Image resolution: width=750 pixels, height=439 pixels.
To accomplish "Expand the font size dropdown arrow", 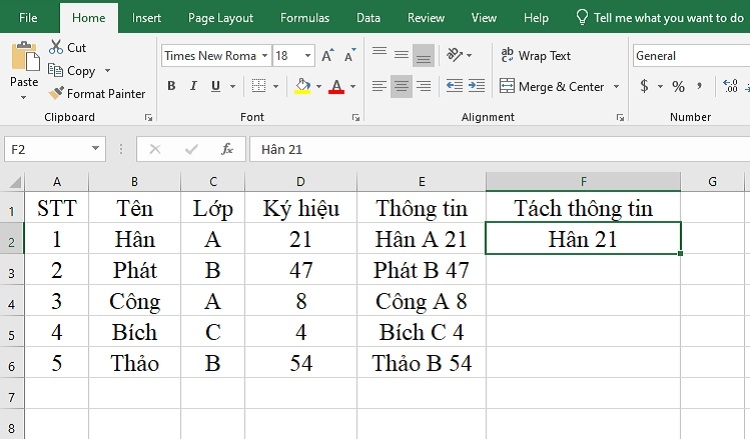I will tap(308, 56).
